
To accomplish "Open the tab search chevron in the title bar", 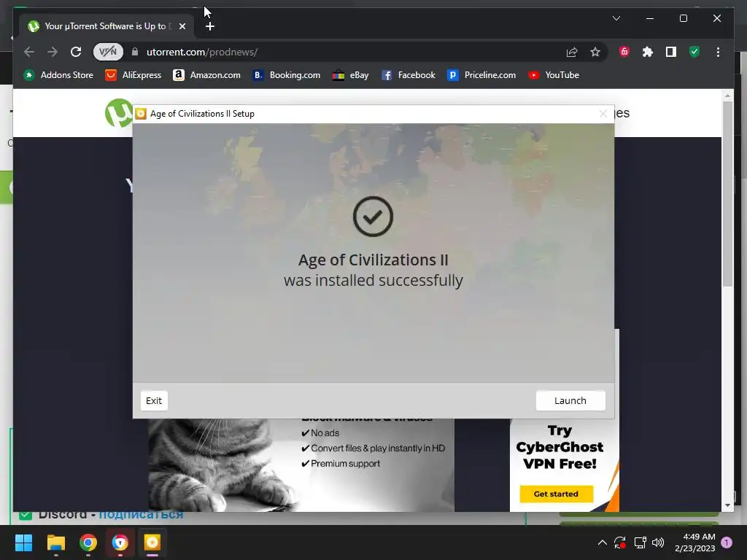I will click(x=616, y=18).
